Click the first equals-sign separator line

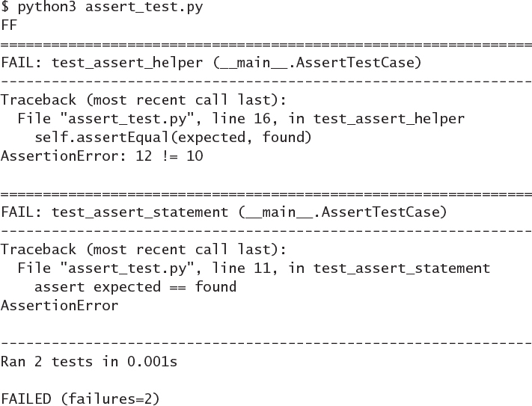tap(266, 44)
